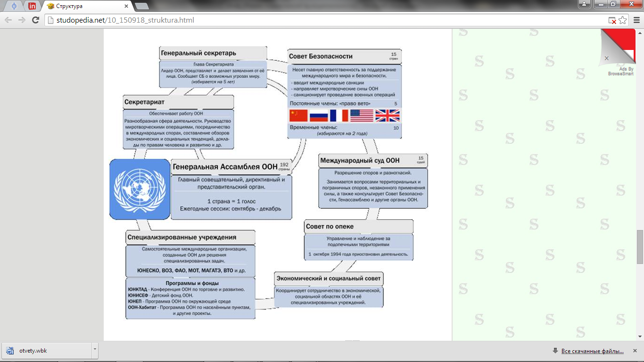Screen dimensions: 644x362
Task: Click the Программы и фонды title
Action: click(192, 283)
